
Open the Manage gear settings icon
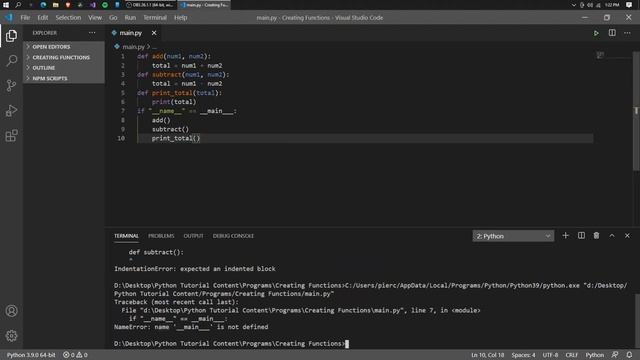coord(11,336)
